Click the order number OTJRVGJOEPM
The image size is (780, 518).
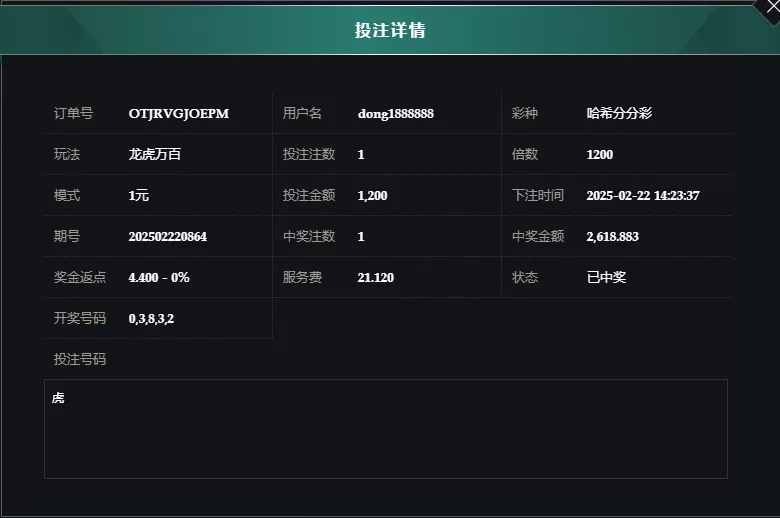(179, 113)
